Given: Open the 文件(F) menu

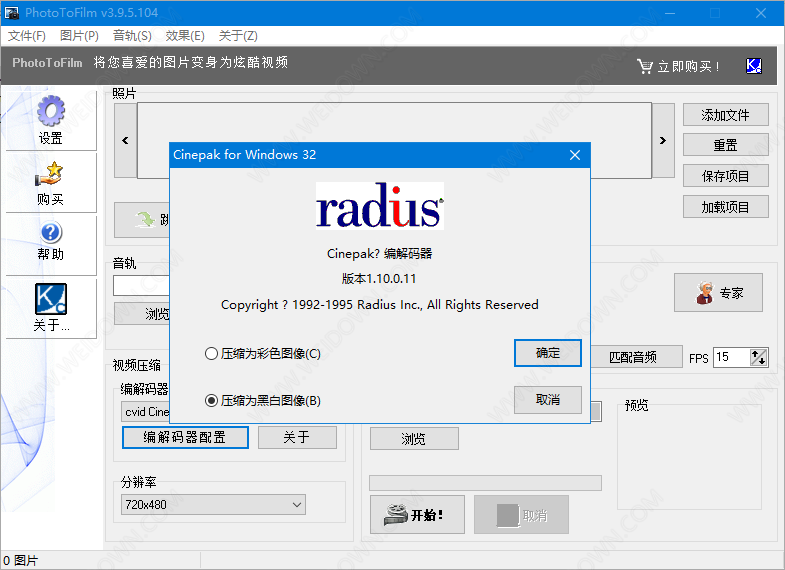Looking at the screenshot, I should click(27, 36).
